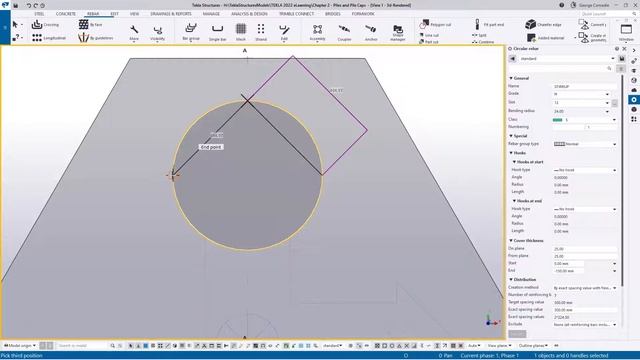Image resolution: width=640 pixels, height=360 pixels.
Task: Collapse the Circular rebar panel back arrow
Action: tap(512, 59)
